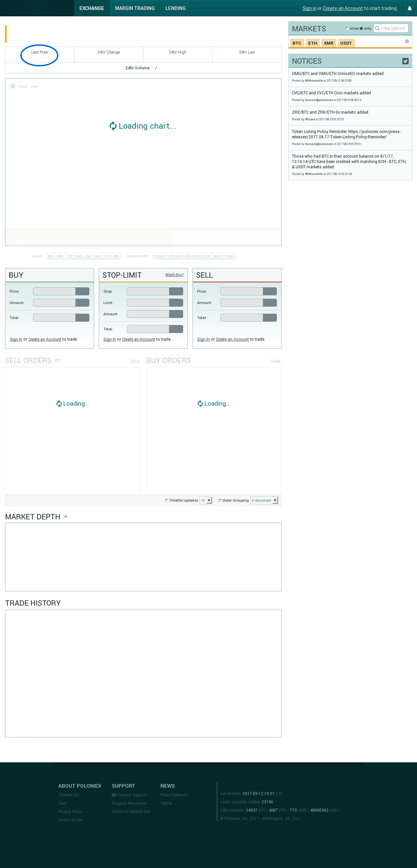Open the Order Grouping decimals dropdown
The width and height of the screenshot is (417, 868).
pos(264,500)
